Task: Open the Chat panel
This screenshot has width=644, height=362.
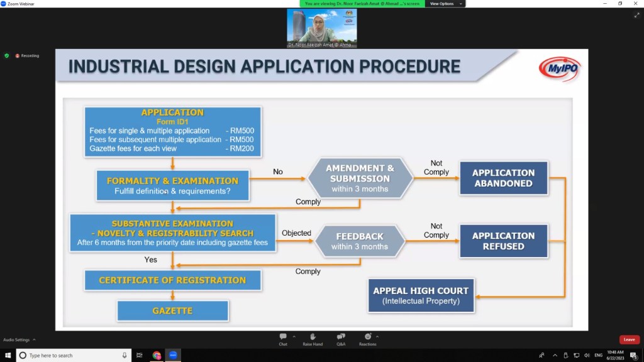Action: click(x=283, y=339)
